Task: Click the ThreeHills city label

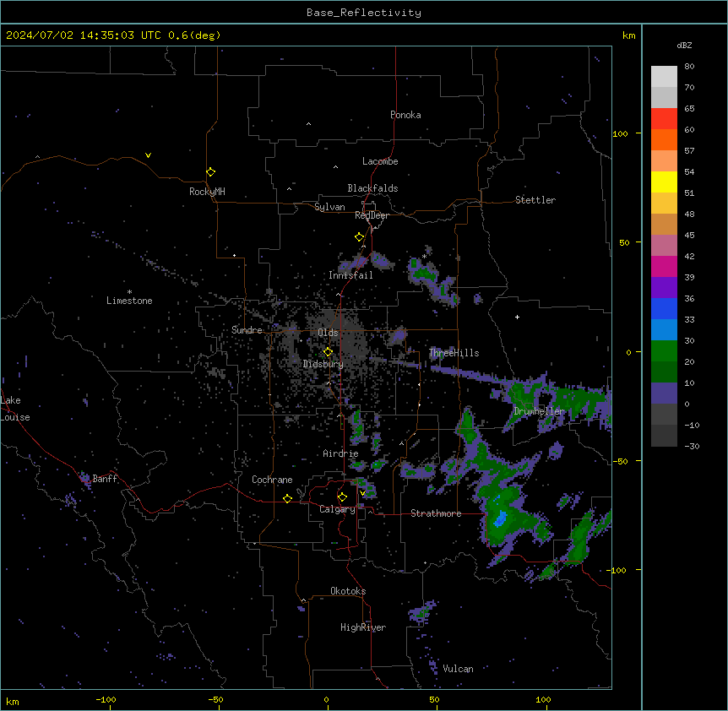Action: click(454, 353)
